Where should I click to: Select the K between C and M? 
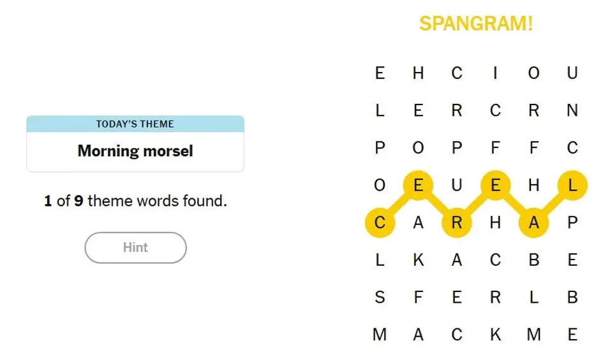tap(495, 334)
